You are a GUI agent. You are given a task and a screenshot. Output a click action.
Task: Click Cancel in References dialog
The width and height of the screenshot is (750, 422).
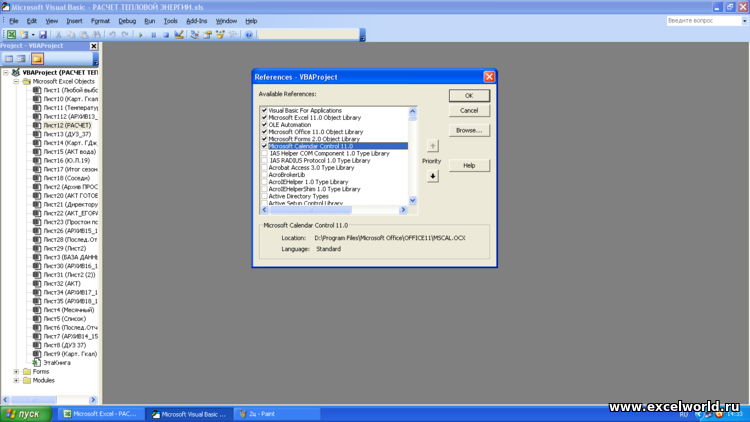tap(469, 111)
